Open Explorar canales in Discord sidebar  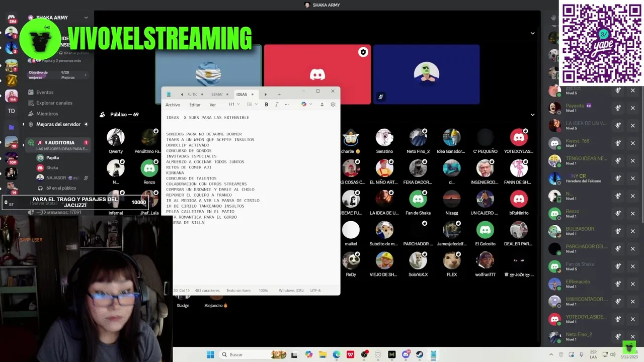coord(54,103)
